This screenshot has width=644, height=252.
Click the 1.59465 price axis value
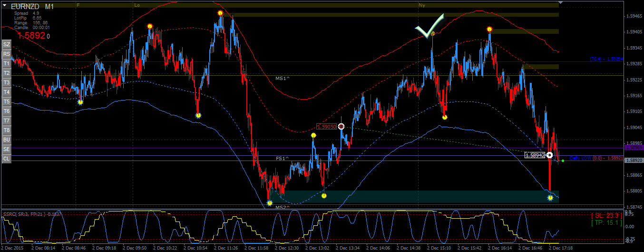point(634,16)
